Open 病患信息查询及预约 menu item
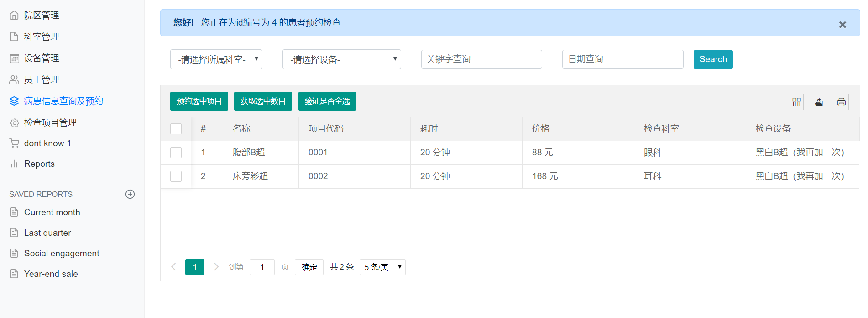Screen dimensions: 868x318 (x=63, y=101)
